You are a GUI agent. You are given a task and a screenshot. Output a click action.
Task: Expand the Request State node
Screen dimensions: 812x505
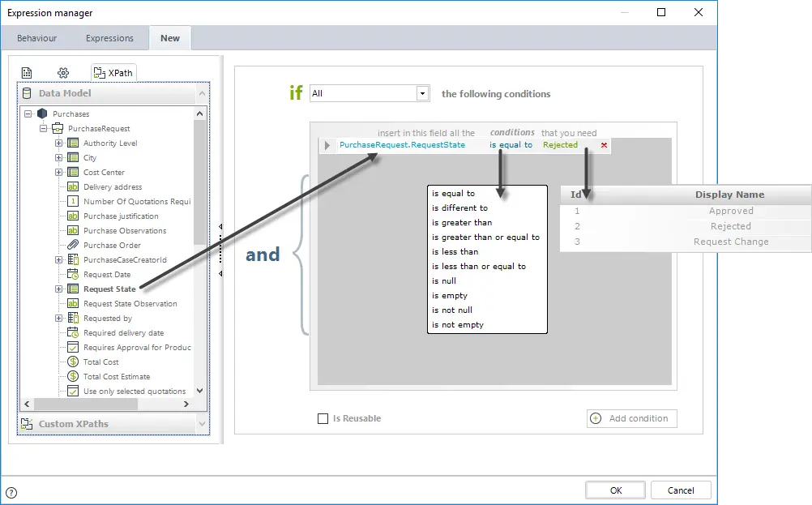[58, 289]
